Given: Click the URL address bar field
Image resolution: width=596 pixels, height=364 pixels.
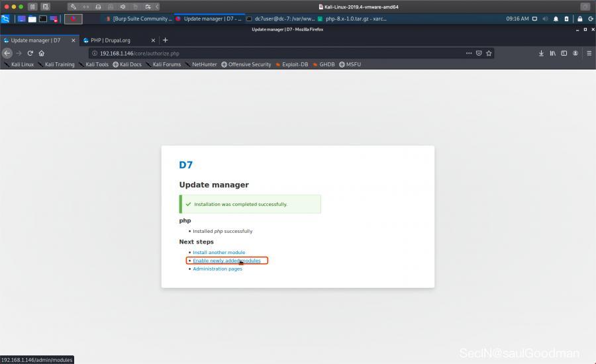Looking at the screenshot, I should click(x=278, y=53).
